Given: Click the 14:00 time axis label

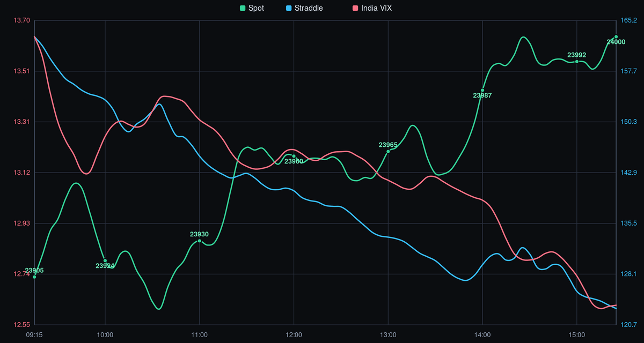Looking at the screenshot, I should tap(482, 335).
